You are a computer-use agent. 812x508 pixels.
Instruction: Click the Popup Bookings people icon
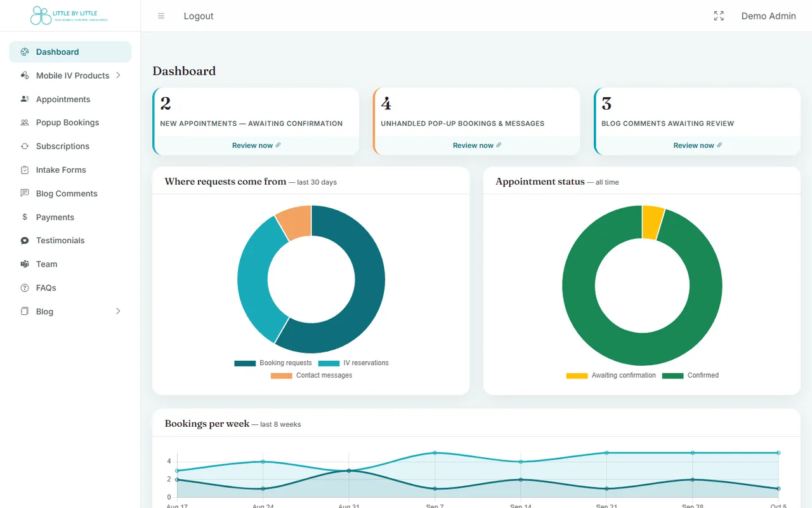coord(25,123)
